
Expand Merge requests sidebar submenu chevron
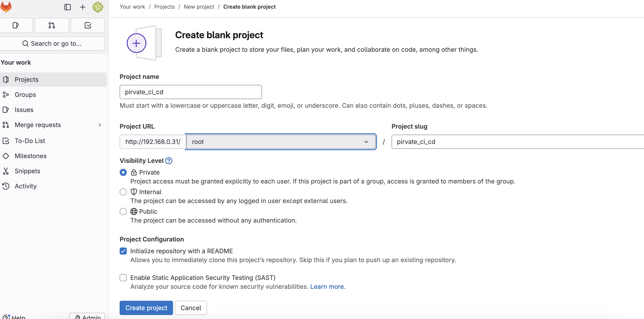[100, 125]
